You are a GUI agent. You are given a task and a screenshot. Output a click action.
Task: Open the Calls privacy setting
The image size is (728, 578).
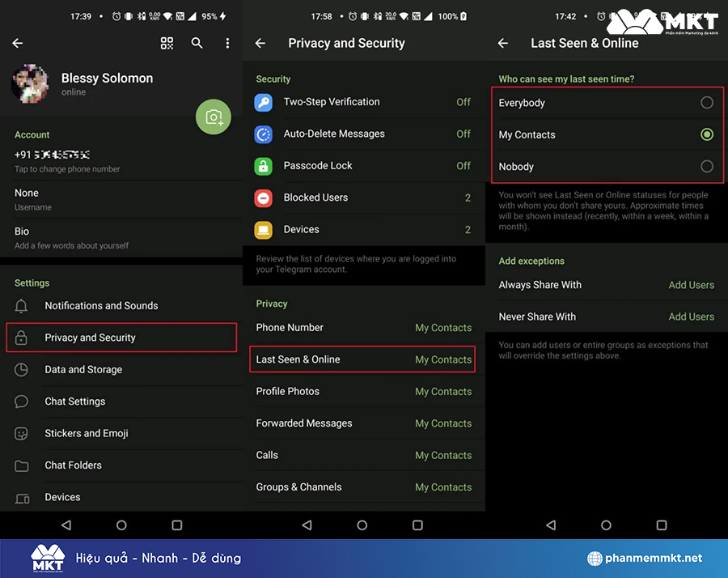(x=363, y=455)
